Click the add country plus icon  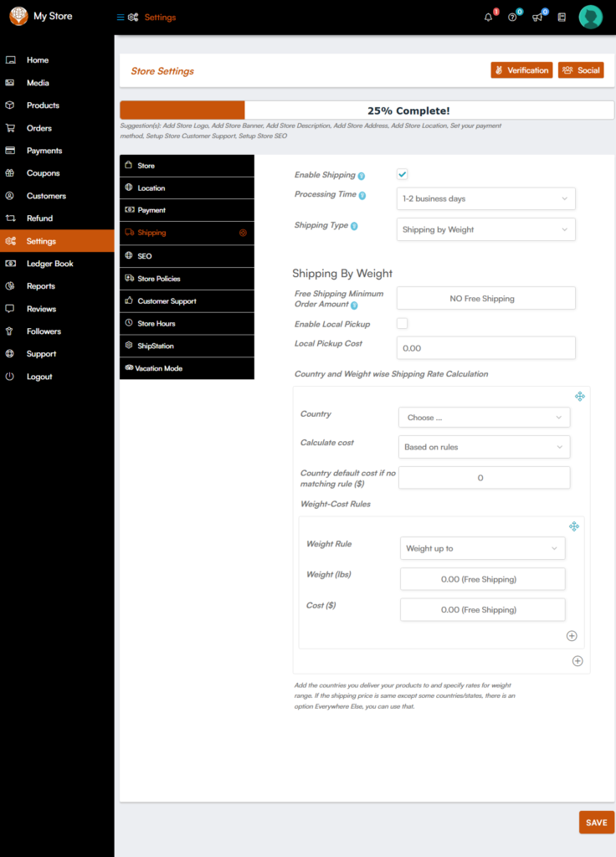[577, 661]
